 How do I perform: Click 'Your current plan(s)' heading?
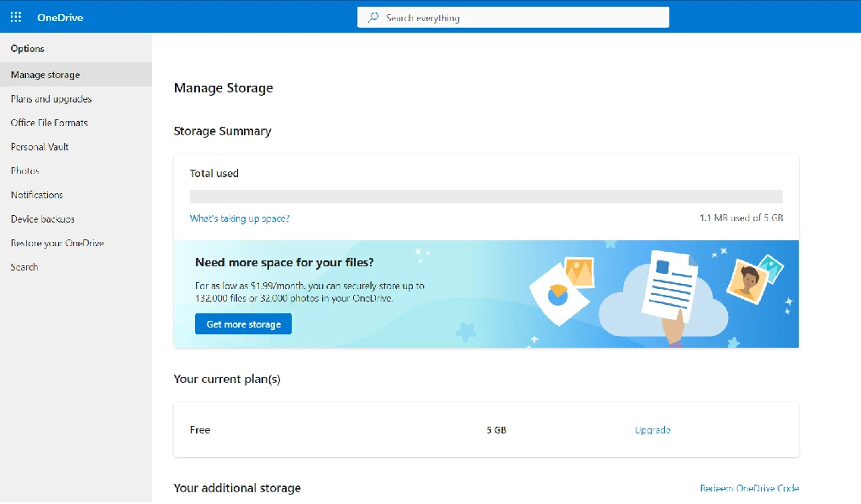point(227,379)
